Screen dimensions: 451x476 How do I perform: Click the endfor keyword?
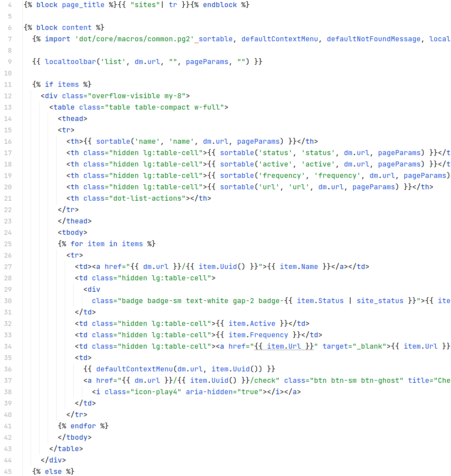click(x=83, y=426)
